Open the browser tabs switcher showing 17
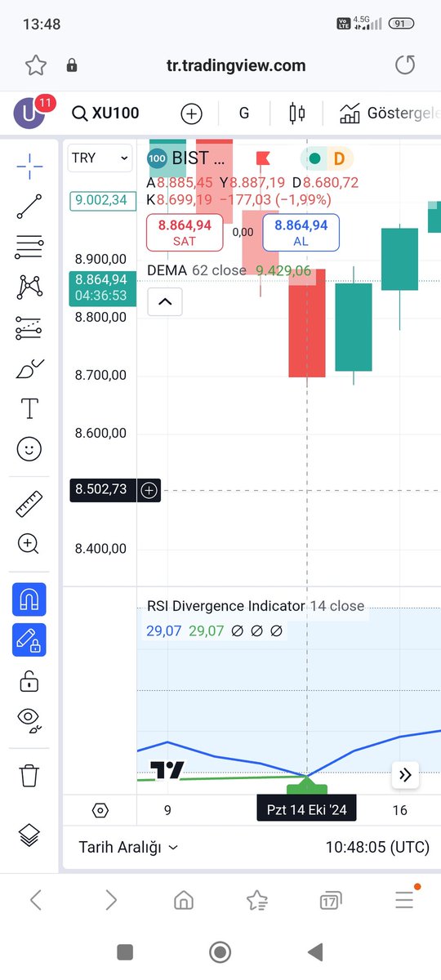Image resolution: width=441 pixels, height=980 pixels. pos(330,900)
